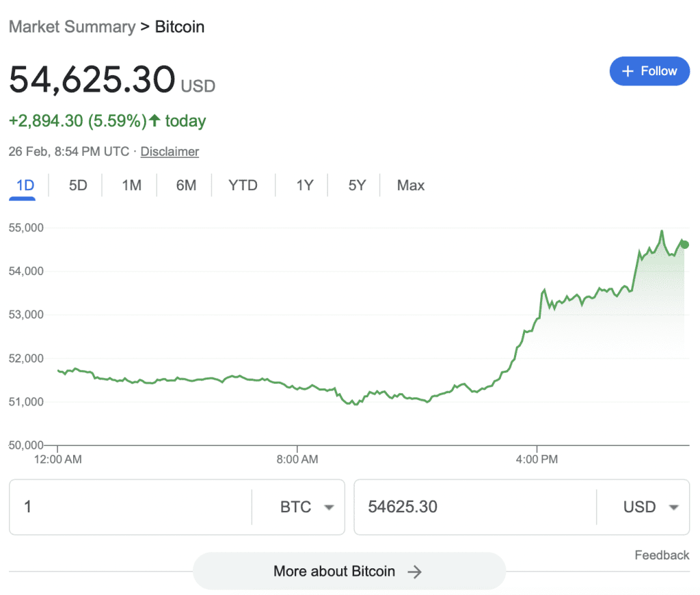Select the YTD time range
The image size is (700, 595).
243,185
